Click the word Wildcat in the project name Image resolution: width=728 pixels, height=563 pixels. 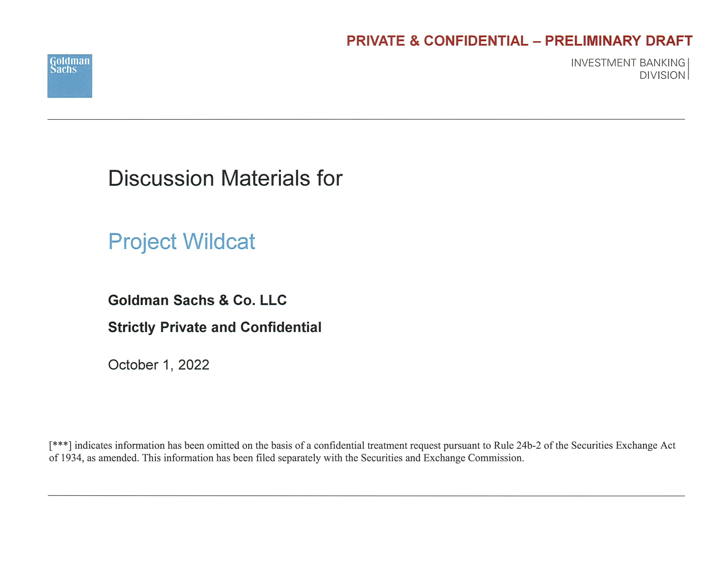219,241
